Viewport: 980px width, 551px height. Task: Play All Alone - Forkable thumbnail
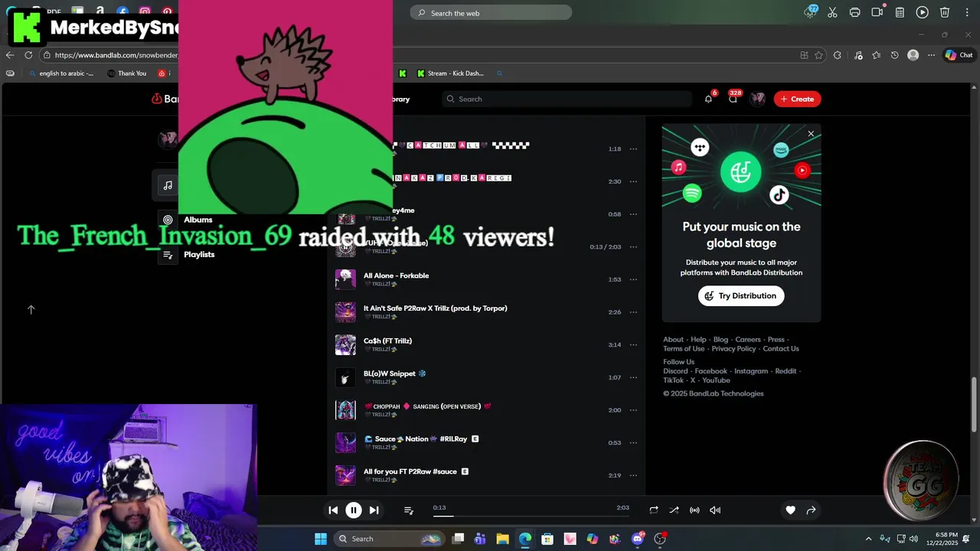coord(345,279)
